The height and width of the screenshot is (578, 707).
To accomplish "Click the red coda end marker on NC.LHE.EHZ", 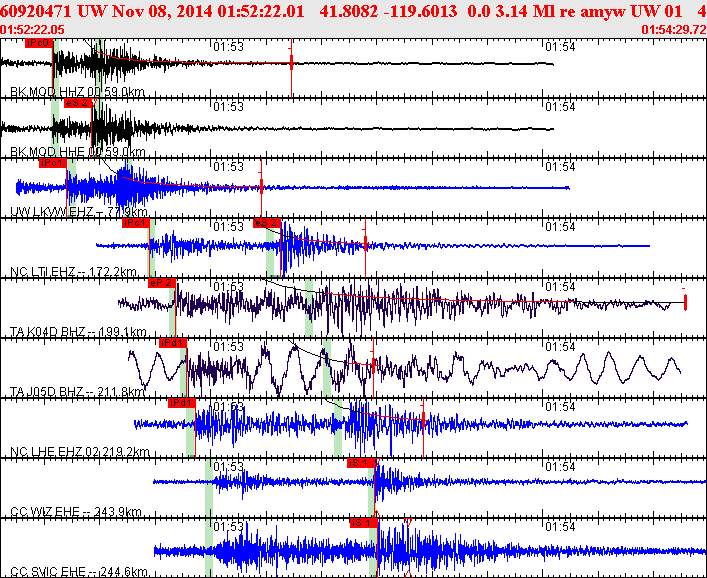I will coord(423,420).
